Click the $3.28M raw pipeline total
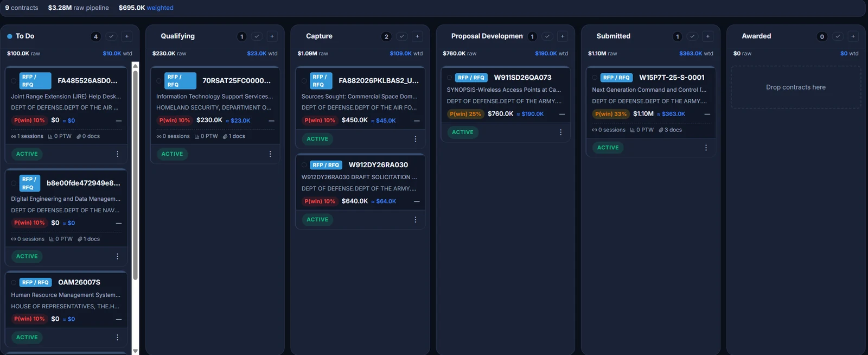This screenshot has height=355, width=868. (79, 8)
